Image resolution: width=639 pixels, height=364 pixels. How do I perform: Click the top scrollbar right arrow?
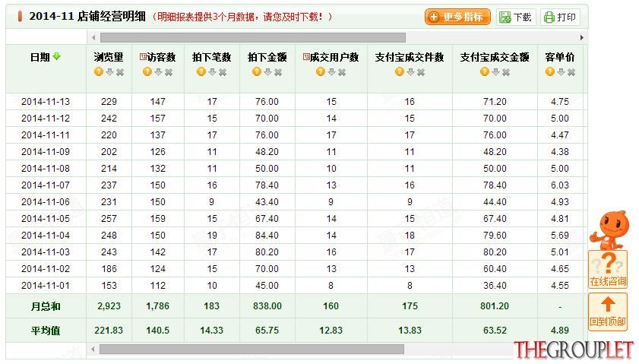point(581,37)
